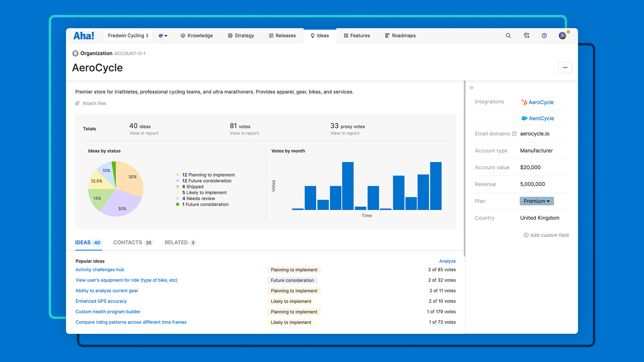Viewport: 644px width, 362px height.
Task: Click the Shipped legend color dot
Action: 178,187
